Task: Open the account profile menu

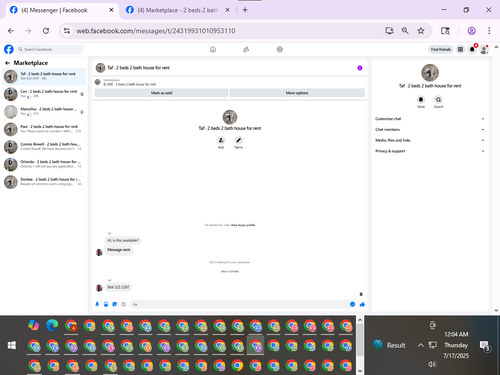Action: click(484, 49)
